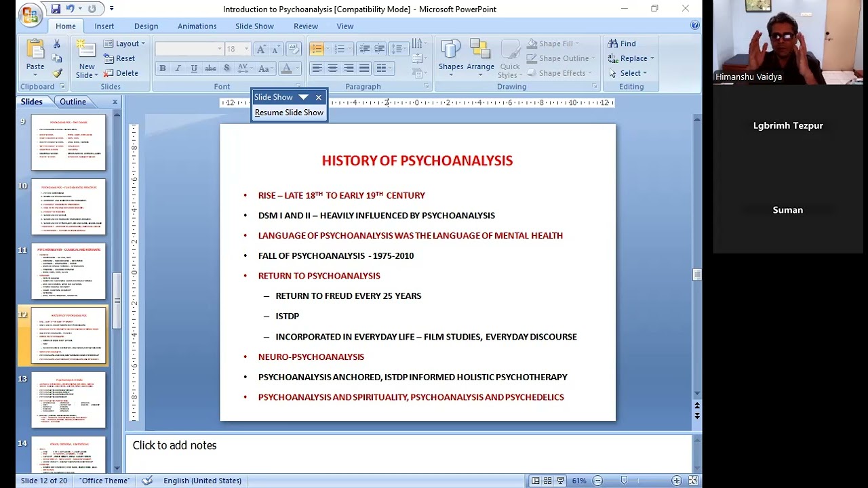Viewport: 868px width, 488px height.
Task: Open the Insert ribbon tab
Action: click(x=104, y=26)
